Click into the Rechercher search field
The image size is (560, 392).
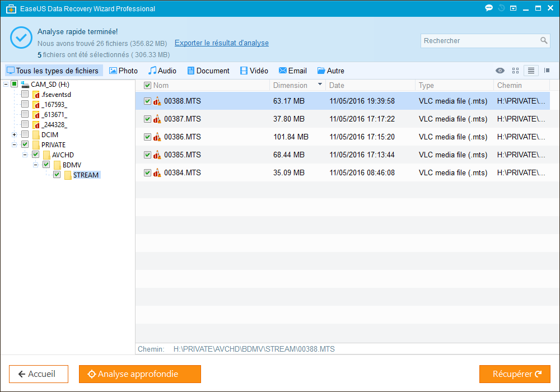(479, 41)
